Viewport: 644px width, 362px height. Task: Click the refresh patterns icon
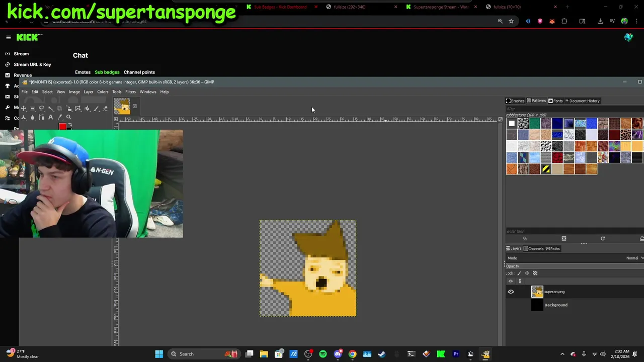(603, 238)
